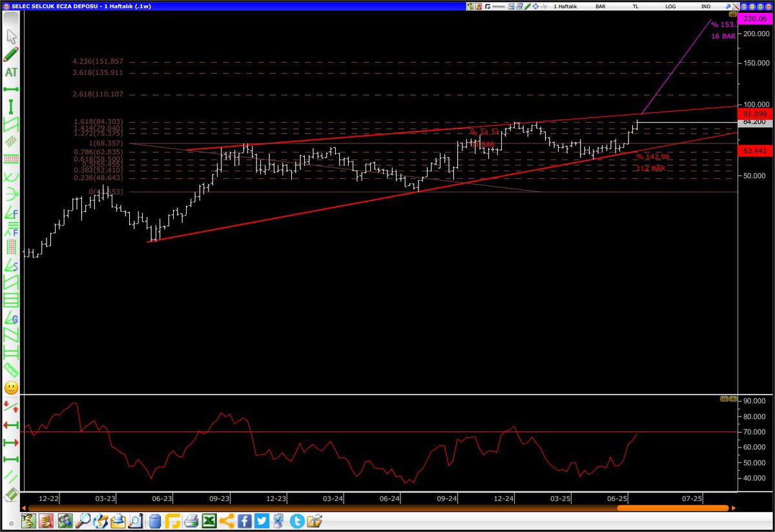
Task: Select the pitchfork drawing tool
Action: (11, 193)
